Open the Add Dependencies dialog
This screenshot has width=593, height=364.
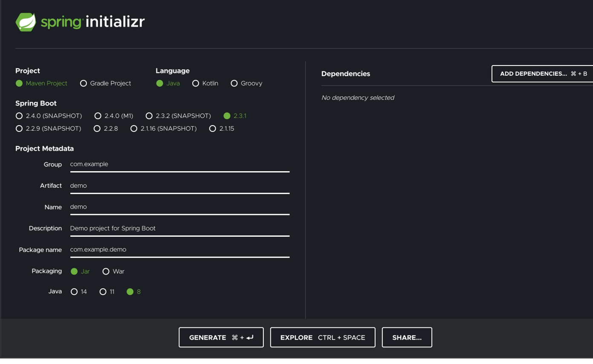(542, 74)
